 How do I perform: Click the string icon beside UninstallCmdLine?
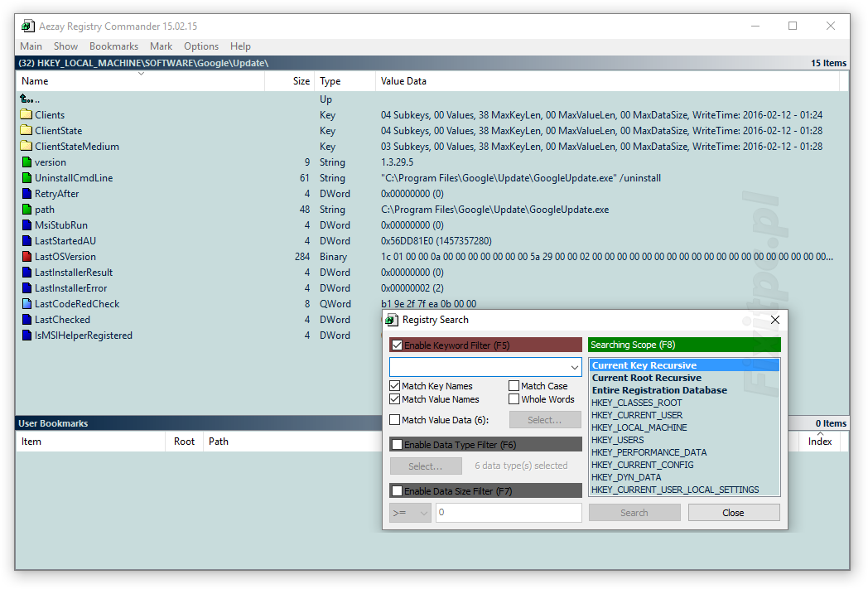pos(27,178)
